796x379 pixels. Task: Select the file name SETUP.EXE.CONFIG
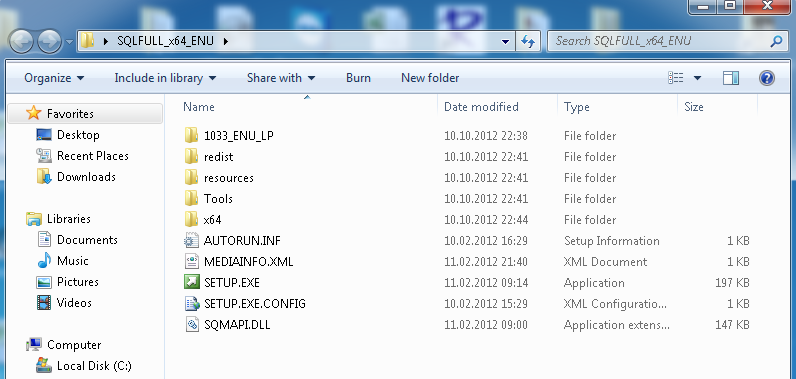(255, 303)
